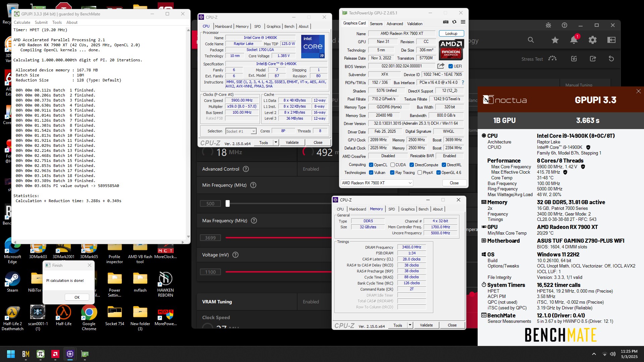Click export profile icon in AMD tuning toolbar
Viewport: 644px width, 362px height.
tap(593, 59)
